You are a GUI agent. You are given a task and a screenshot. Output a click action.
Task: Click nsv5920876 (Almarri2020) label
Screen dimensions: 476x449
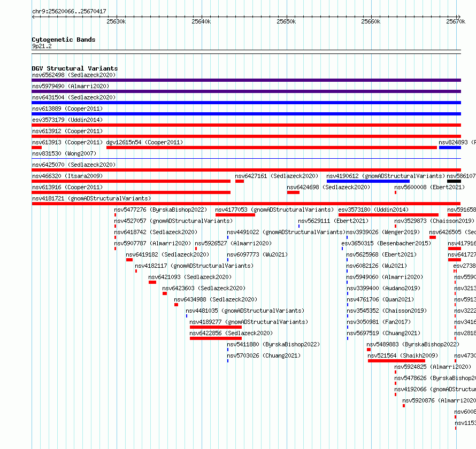click(439, 400)
